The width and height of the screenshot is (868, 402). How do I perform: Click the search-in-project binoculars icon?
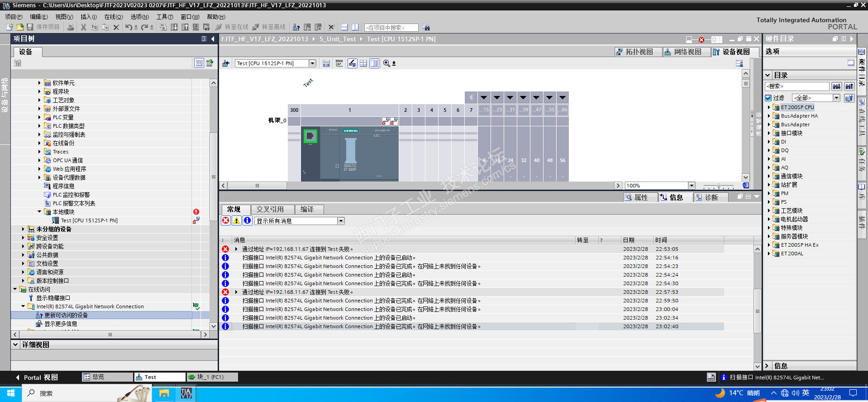point(426,28)
